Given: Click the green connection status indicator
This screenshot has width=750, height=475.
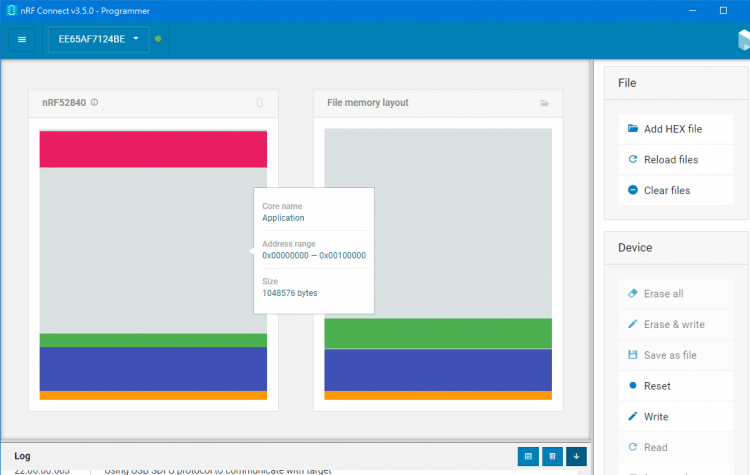Looking at the screenshot, I should (158, 39).
